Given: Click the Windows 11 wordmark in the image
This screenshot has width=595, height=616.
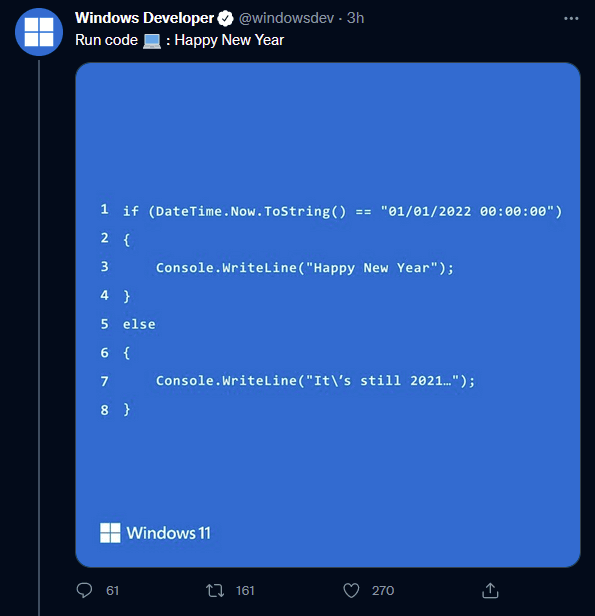Looking at the screenshot, I should point(168,533).
